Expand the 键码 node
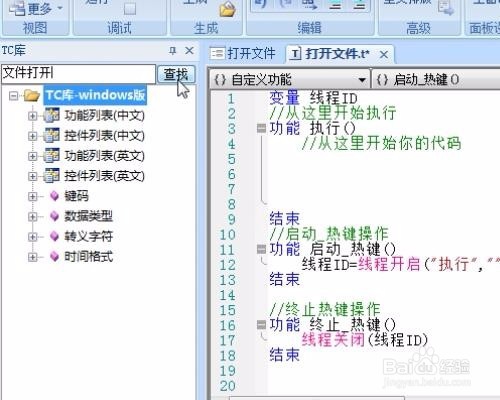500x400 pixels. tap(32, 196)
